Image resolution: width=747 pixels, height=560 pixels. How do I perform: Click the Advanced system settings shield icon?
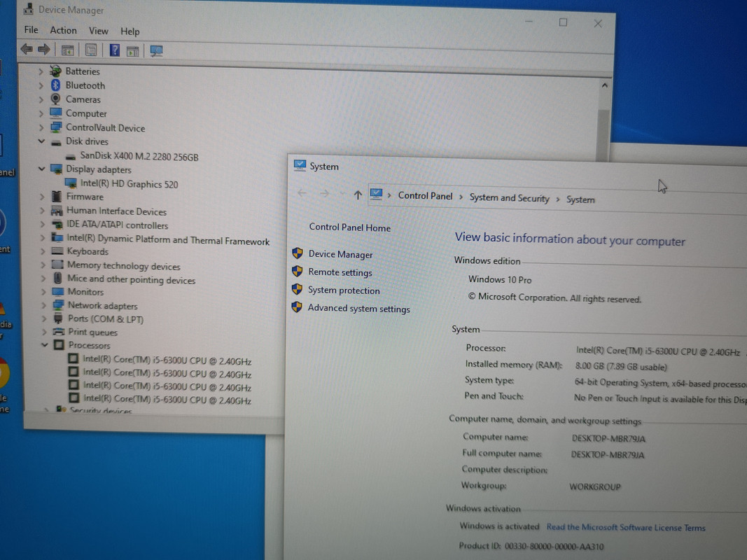[x=297, y=307]
